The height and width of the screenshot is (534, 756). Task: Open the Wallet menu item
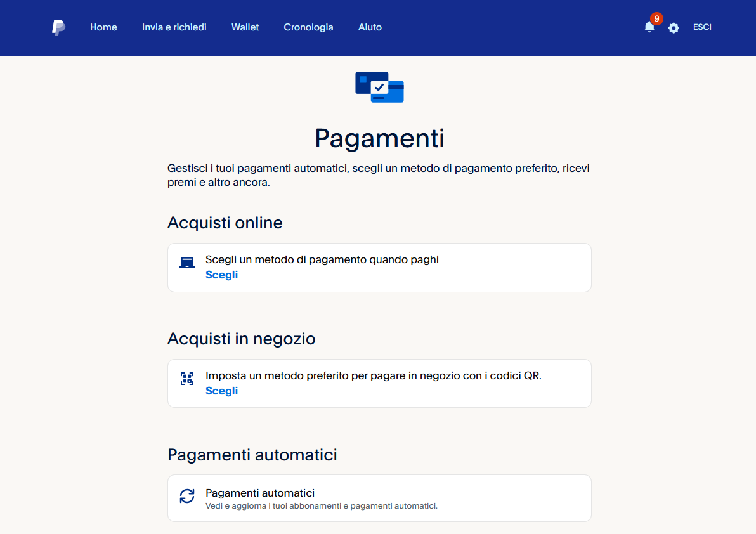tap(245, 27)
